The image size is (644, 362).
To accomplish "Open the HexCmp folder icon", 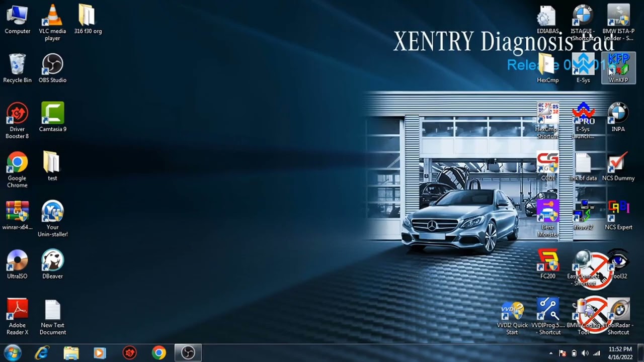I will click(x=547, y=69).
